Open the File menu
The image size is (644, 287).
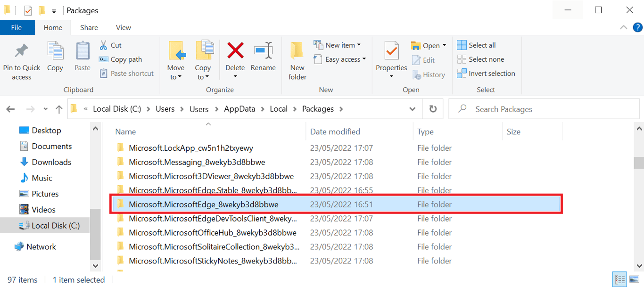click(17, 27)
